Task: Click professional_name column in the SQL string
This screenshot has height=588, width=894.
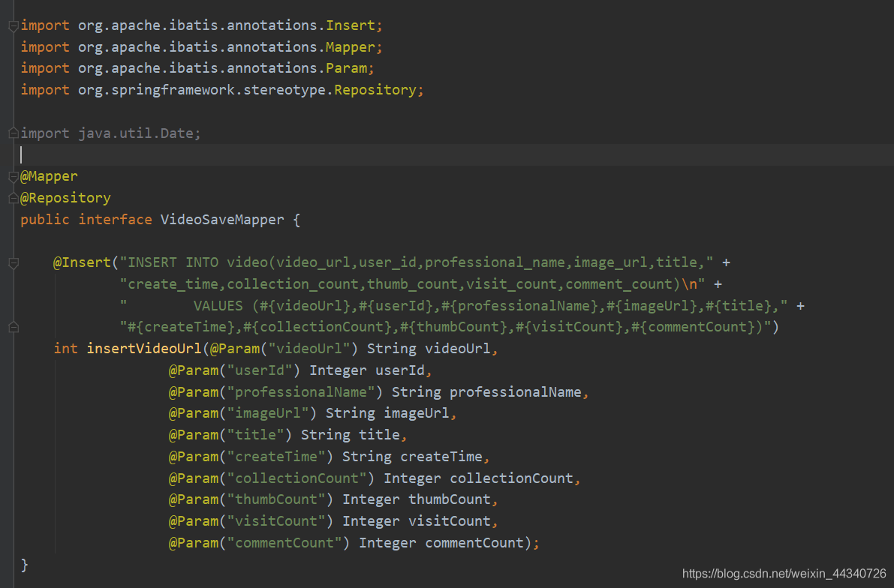Action: tap(495, 262)
